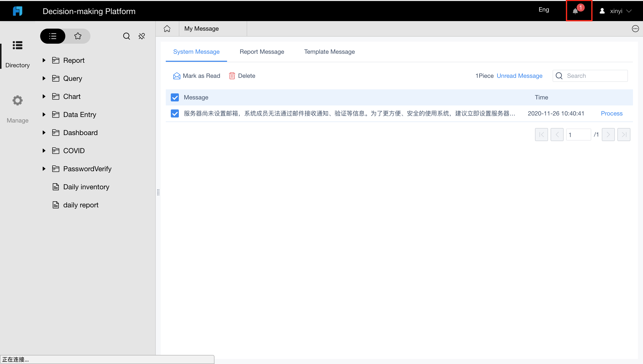Go to the home tab icon
This screenshot has width=643, height=364.
click(167, 29)
